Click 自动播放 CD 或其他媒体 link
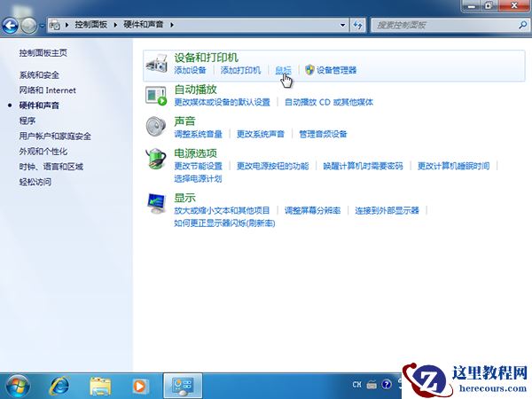The height and width of the screenshot is (399, 532). click(x=329, y=102)
